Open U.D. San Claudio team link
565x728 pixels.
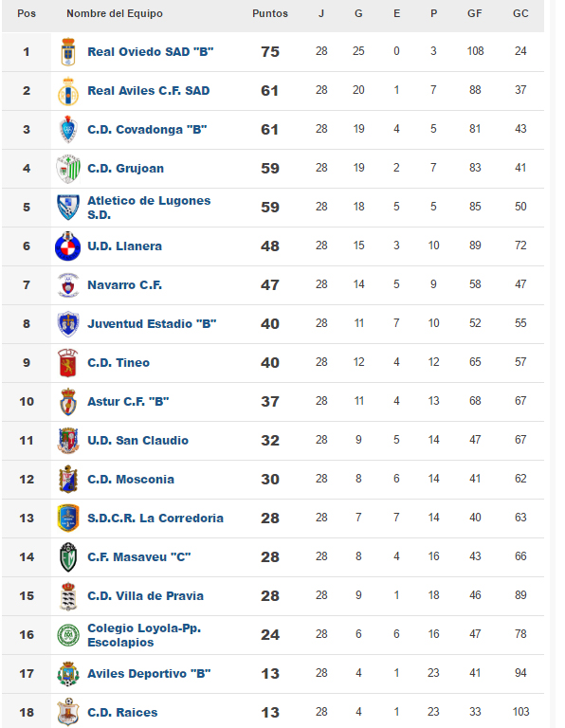[x=137, y=441]
